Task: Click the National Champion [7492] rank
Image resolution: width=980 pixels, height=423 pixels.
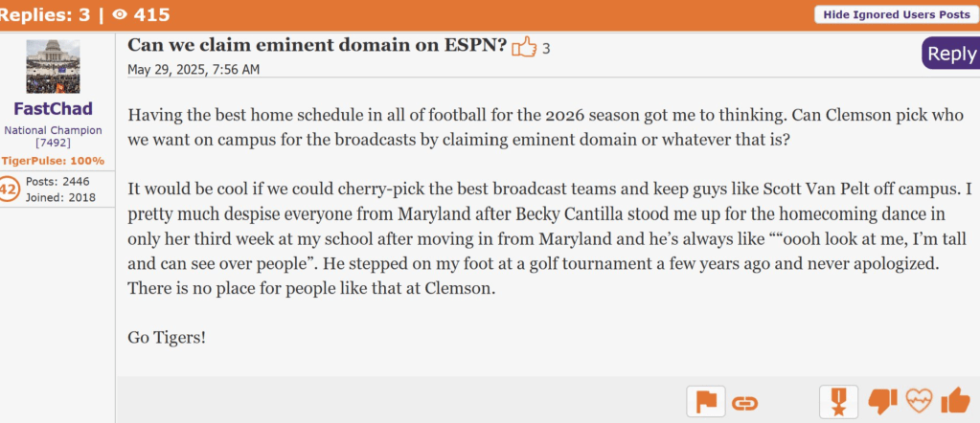Action: click(54, 136)
